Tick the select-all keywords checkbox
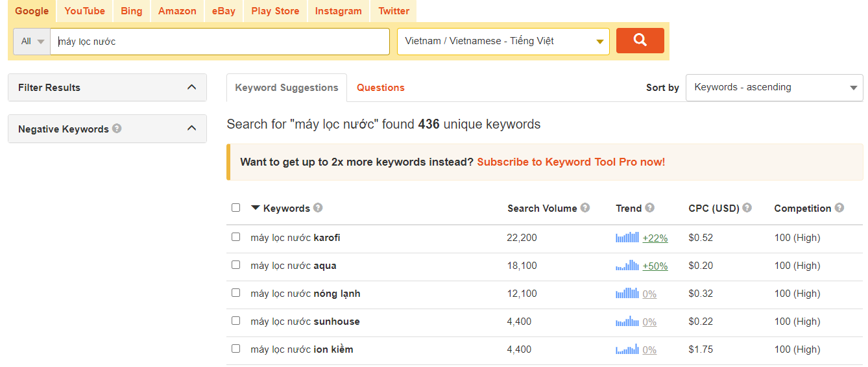The height and width of the screenshot is (367, 868). (x=235, y=208)
